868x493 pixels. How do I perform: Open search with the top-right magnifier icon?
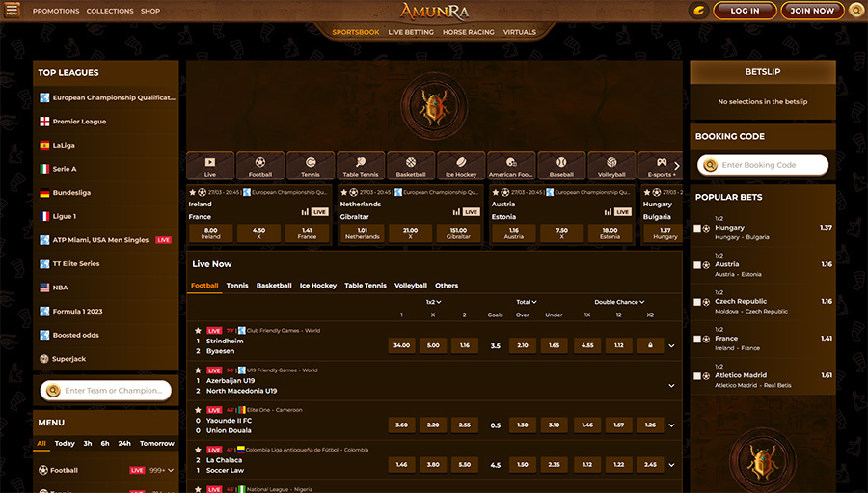855,11
